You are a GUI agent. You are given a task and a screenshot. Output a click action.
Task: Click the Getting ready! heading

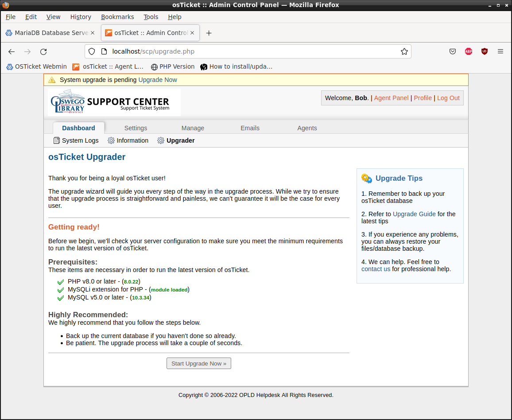74,227
